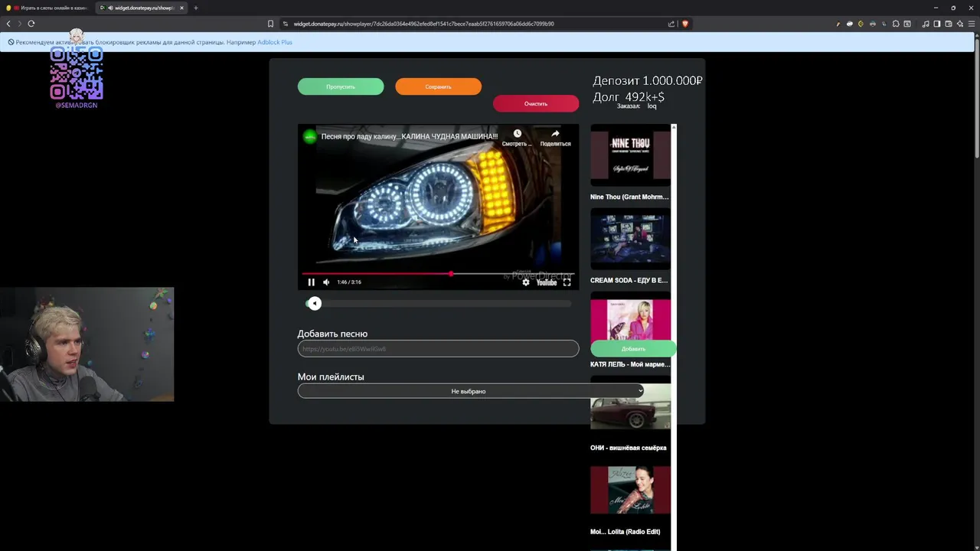Click share page icon in address bar
980x551 pixels.
click(671, 24)
